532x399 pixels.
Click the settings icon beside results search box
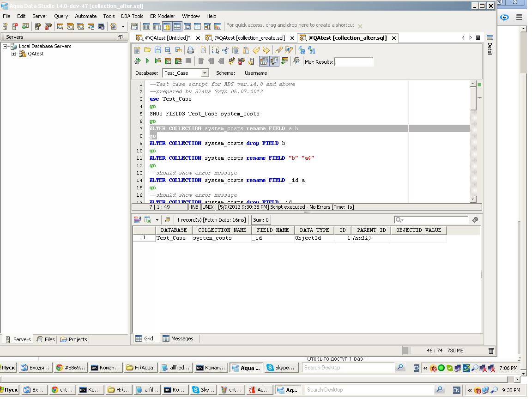click(475, 220)
